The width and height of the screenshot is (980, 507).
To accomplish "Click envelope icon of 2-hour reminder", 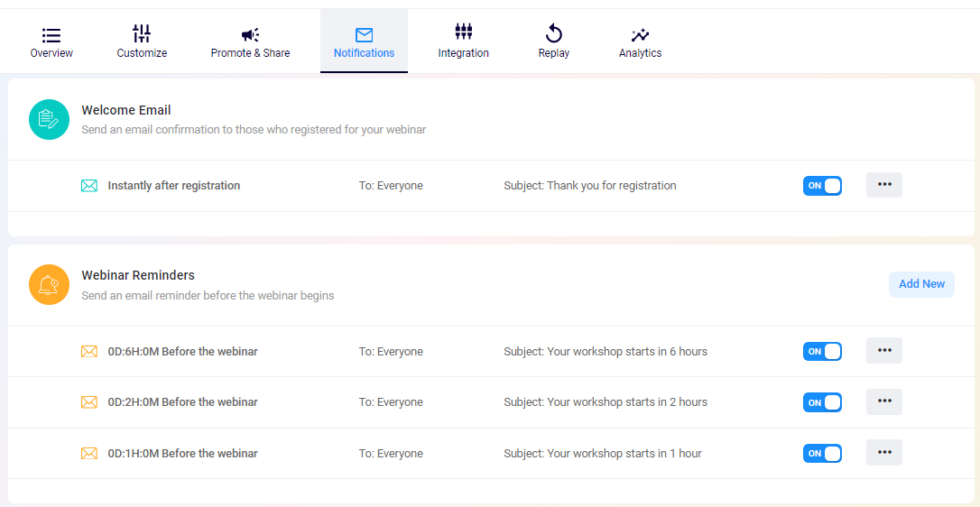I will (89, 402).
